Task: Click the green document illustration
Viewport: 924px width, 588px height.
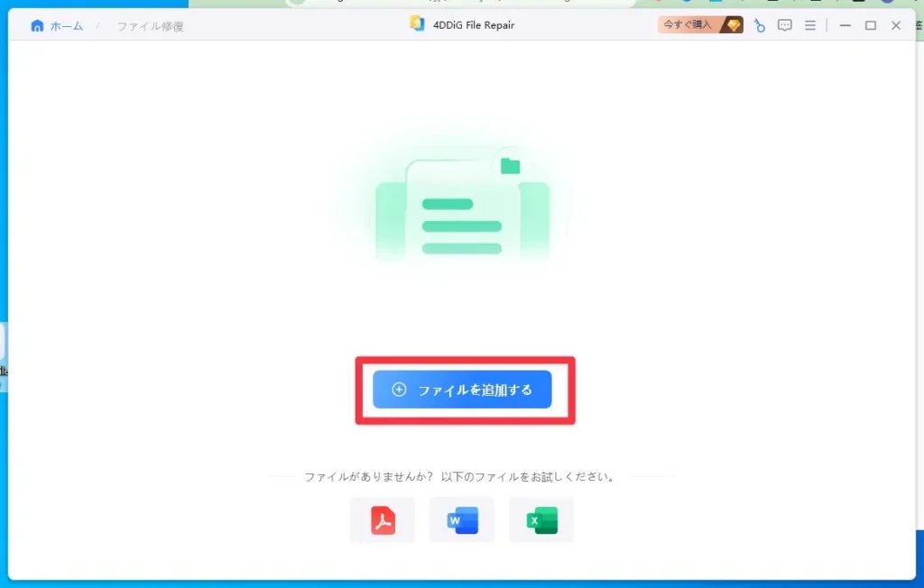Action: [x=462, y=212]
